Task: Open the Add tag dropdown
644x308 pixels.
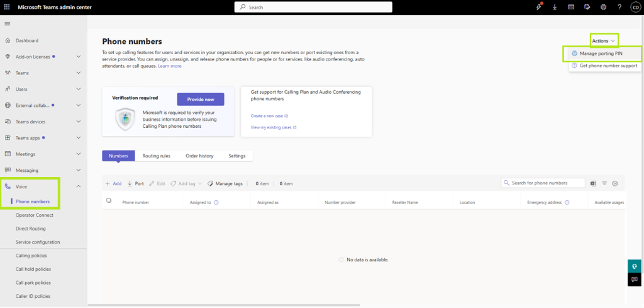Action: click(x=186, y=184)
